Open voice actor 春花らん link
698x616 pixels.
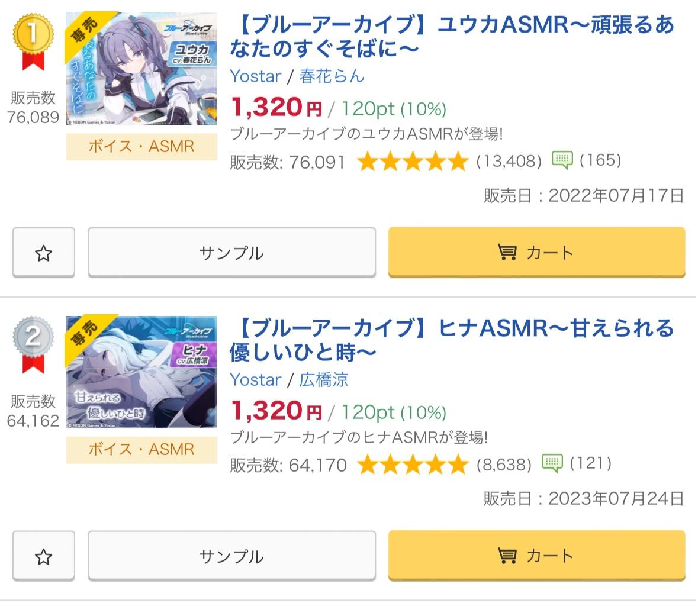pos(332,76)
